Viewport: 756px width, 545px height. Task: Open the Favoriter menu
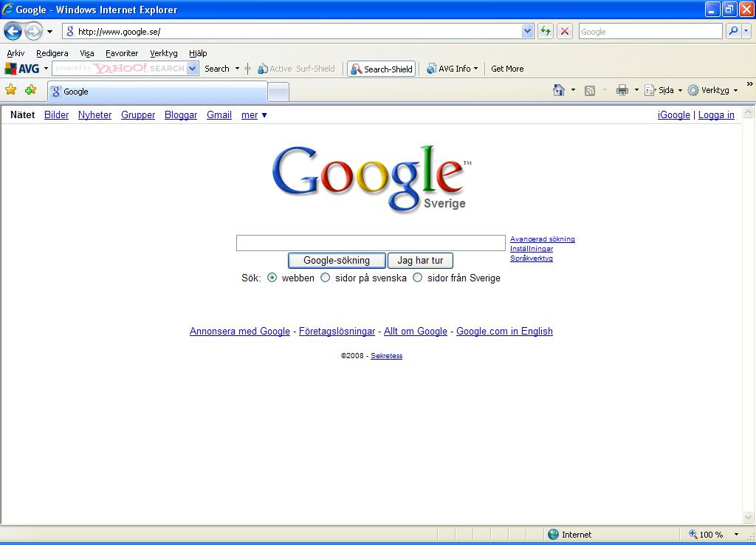coord(122,53)
